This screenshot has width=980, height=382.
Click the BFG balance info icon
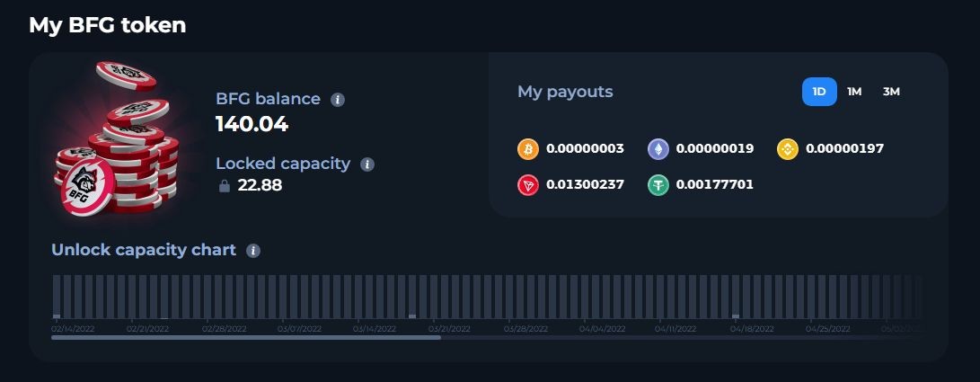[x=338, y=100]
